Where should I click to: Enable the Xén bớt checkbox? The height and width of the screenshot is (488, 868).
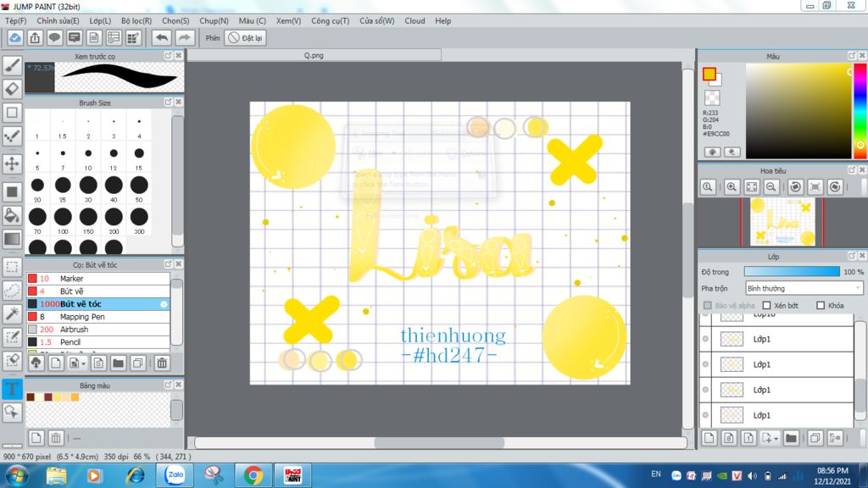(766, 305)
